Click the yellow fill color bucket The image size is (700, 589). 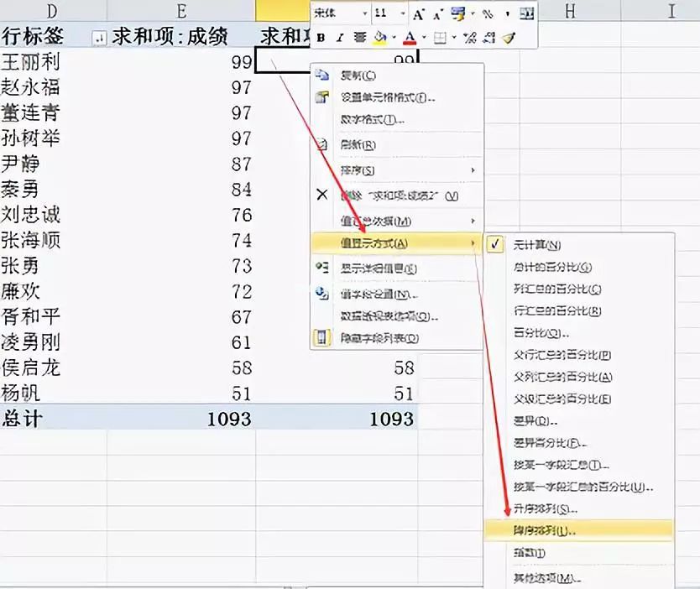[x=379, y=38]
